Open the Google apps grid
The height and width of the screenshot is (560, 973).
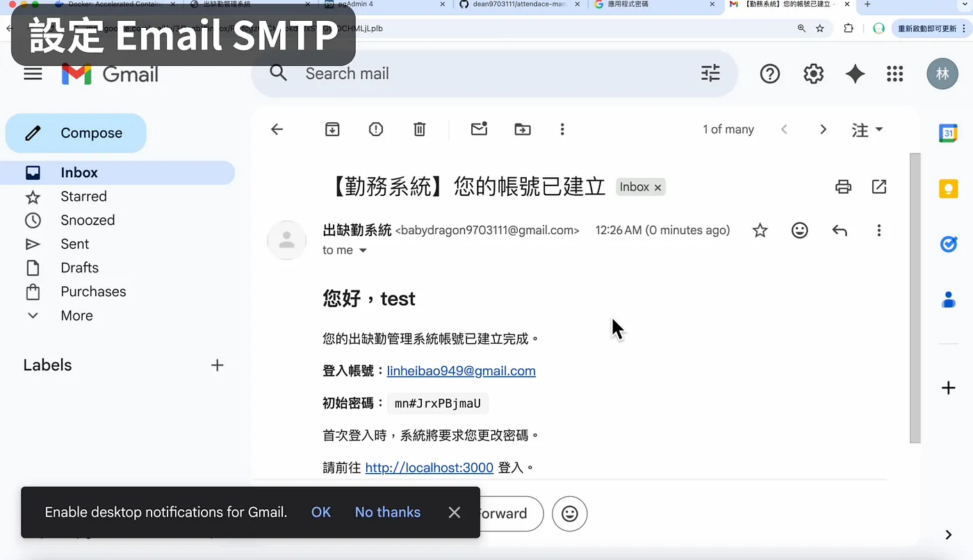pos(895,74)
